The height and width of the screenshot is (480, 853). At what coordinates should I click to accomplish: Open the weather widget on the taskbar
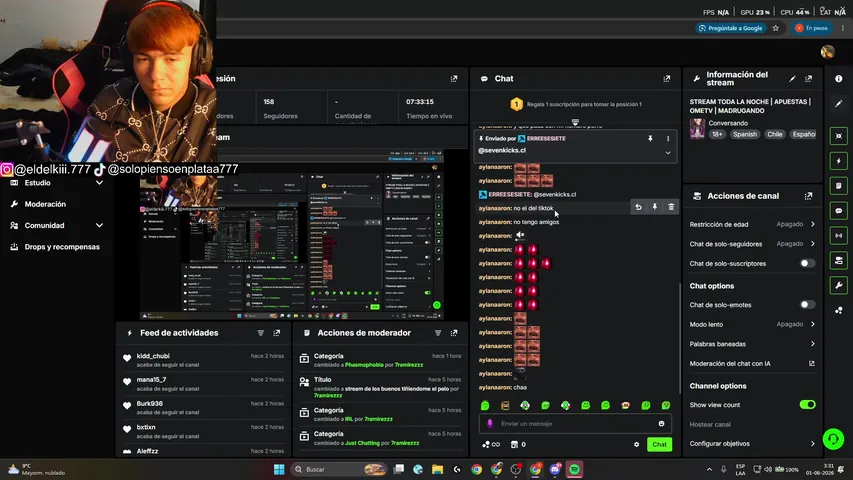pos(37,469)
